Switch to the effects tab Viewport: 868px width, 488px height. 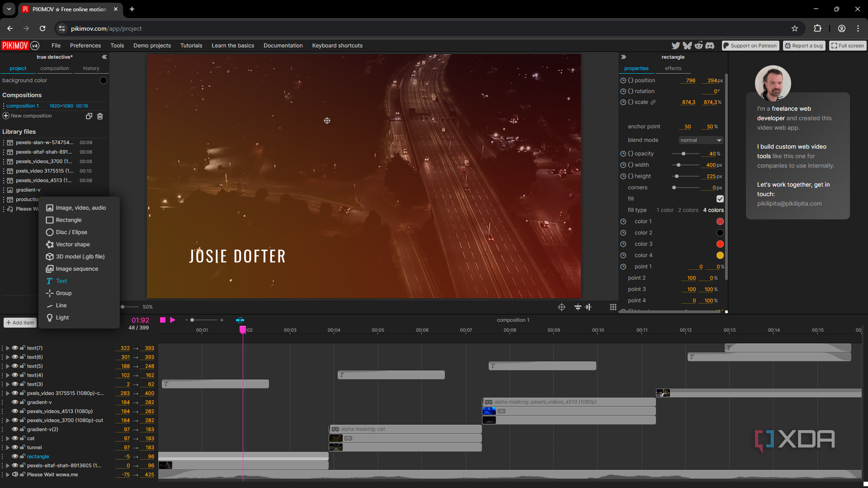pos(672,68)
